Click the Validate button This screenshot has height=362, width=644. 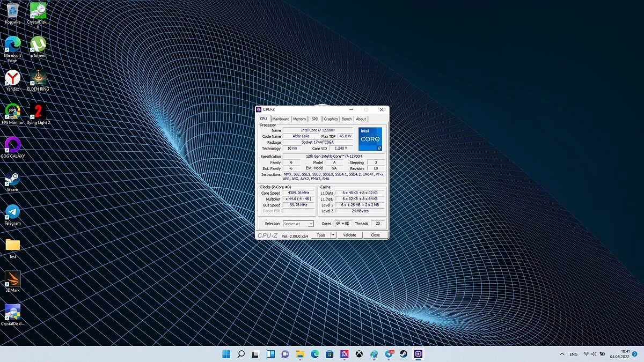[349, 235]
